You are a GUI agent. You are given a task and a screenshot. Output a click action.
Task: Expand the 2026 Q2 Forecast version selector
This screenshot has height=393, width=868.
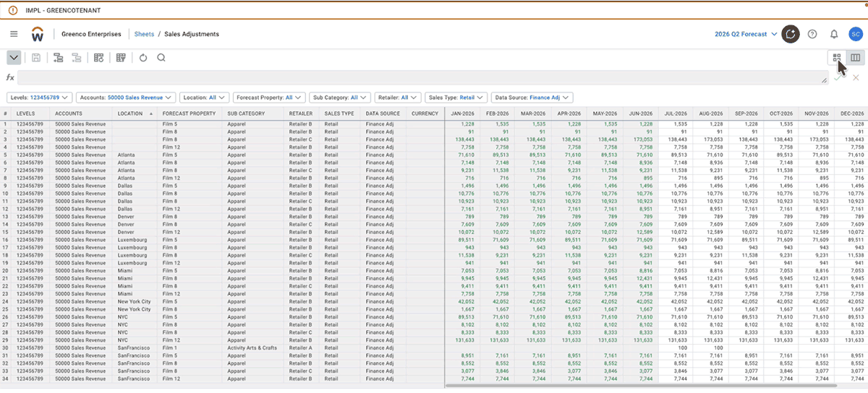[745, 34]
